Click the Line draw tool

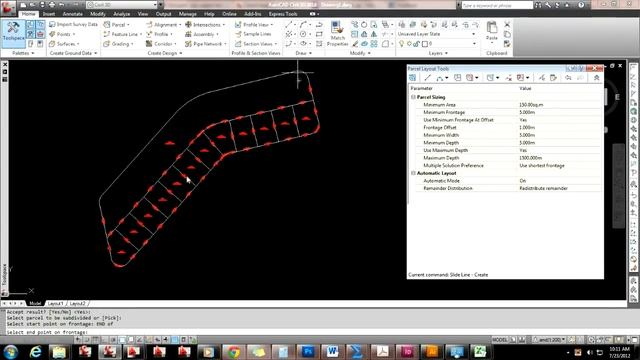coord(289,25)
